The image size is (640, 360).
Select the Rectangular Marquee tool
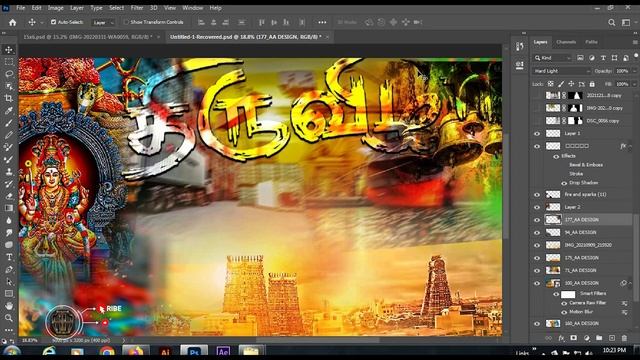click(x=9, y=62)
